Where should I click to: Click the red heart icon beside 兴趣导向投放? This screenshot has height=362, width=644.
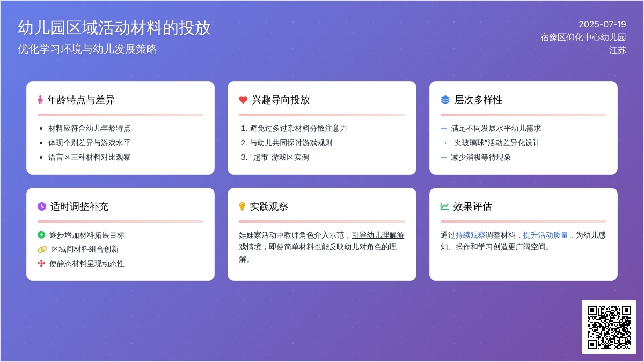click(243, 100)
